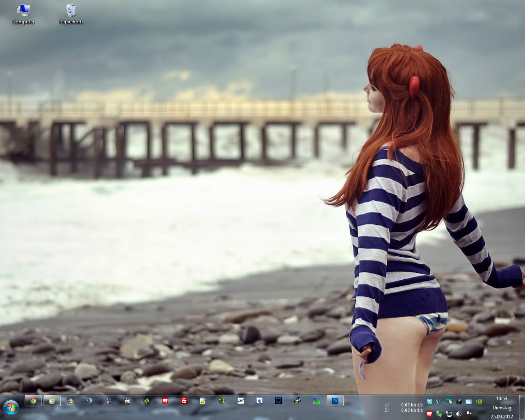Launch the red bull taskbar icon

point(165,401)
